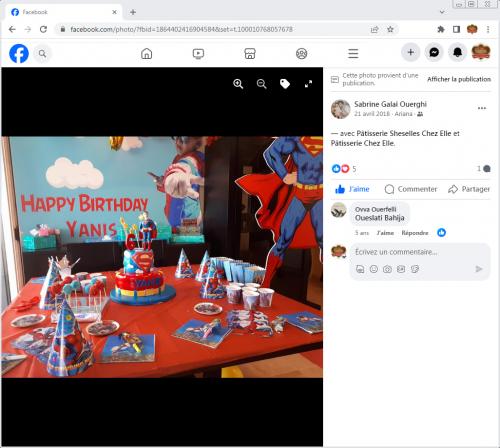500x448 pixels.
Task: Click the 21 avril 2018 timestamp
Action: click(372, 114)
